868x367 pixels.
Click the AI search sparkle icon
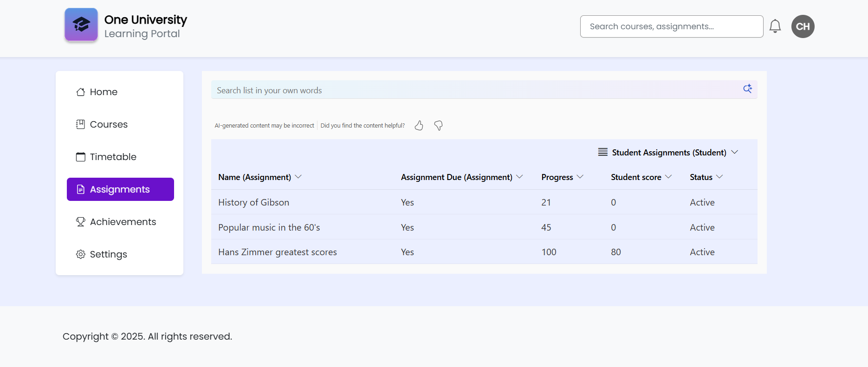(747, 89)
